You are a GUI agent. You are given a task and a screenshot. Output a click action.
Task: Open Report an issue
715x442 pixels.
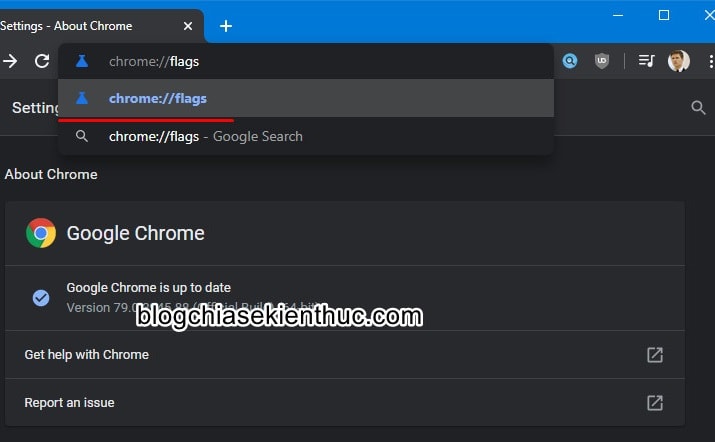(345, 402)
